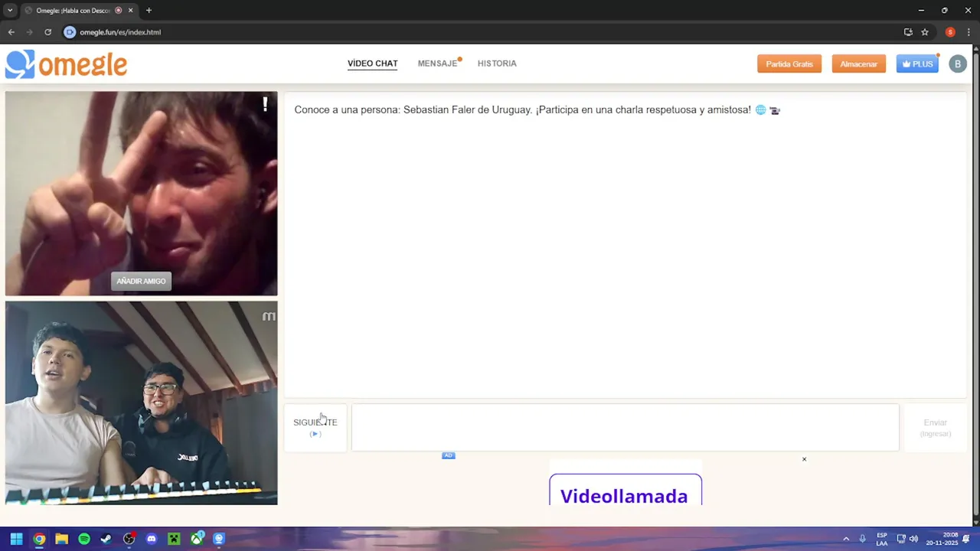Click SIGUIENTE to skip to next person
Image resolution: width=980 pixels, height=551 pixels.
click(315, 427)
